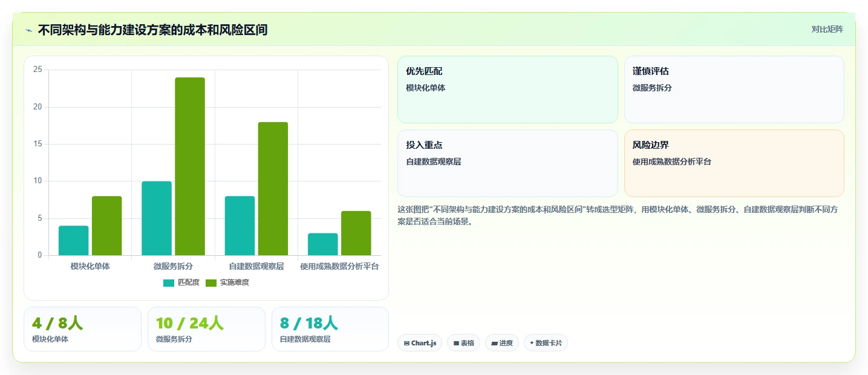Open the 投入重点 card

coord(507,163)
